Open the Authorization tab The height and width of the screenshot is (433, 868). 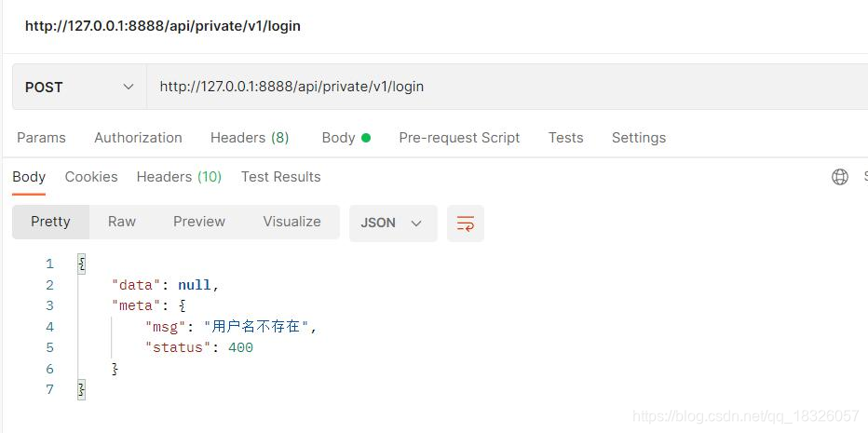(x=138, y=138)
